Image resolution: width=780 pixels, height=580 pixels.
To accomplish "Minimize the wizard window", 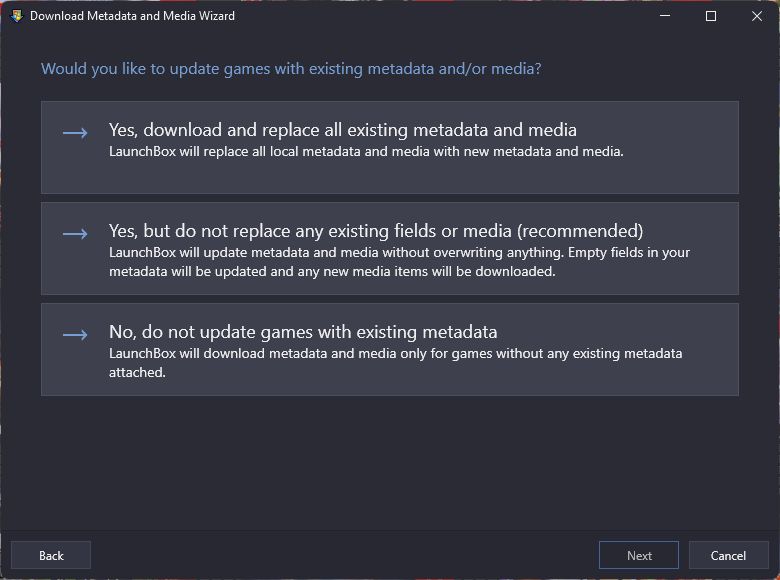I will pos(665,16).
